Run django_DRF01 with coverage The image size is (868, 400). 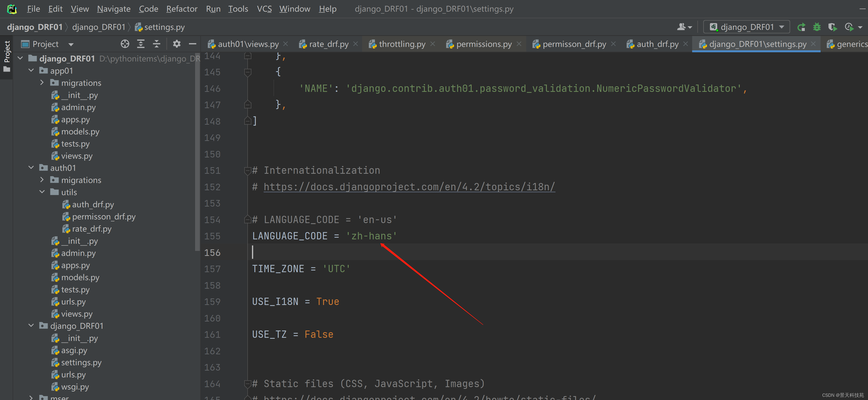(832, 27)
